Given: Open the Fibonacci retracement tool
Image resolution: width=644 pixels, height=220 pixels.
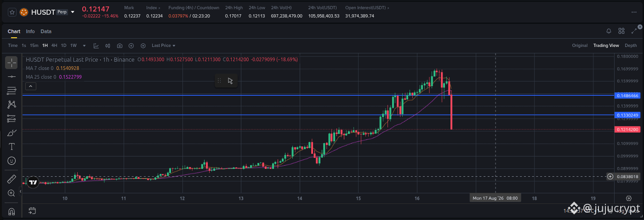Looking at the screenshot, I should [11, 91].
